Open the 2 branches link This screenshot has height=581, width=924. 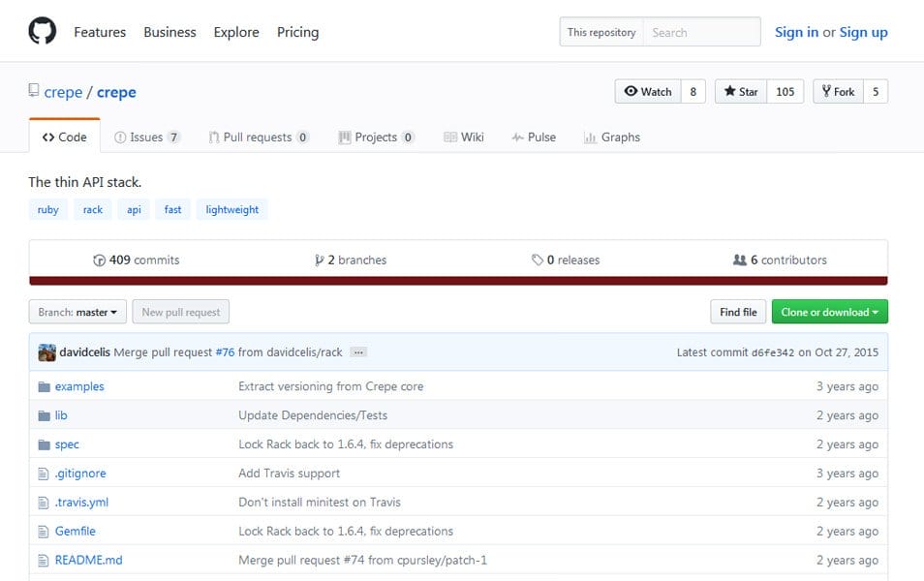(x=351, y=260)
